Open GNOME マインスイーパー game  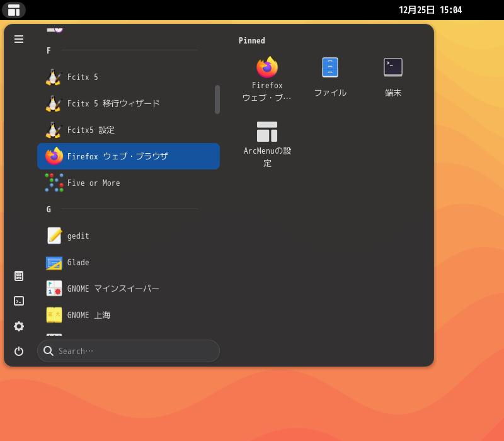[129, 289]
